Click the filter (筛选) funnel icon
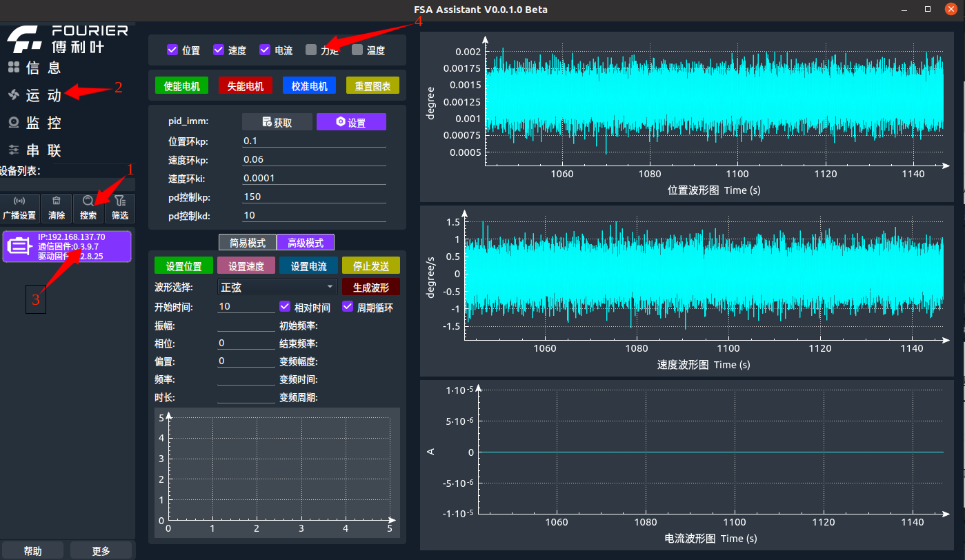The image size is (965, 560). (x=120, y=201)
